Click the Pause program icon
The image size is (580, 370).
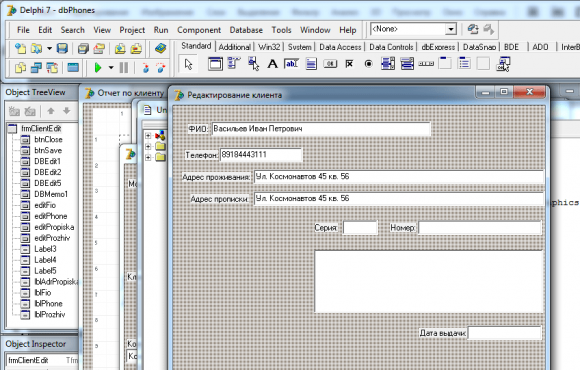[x=124, y=68]
